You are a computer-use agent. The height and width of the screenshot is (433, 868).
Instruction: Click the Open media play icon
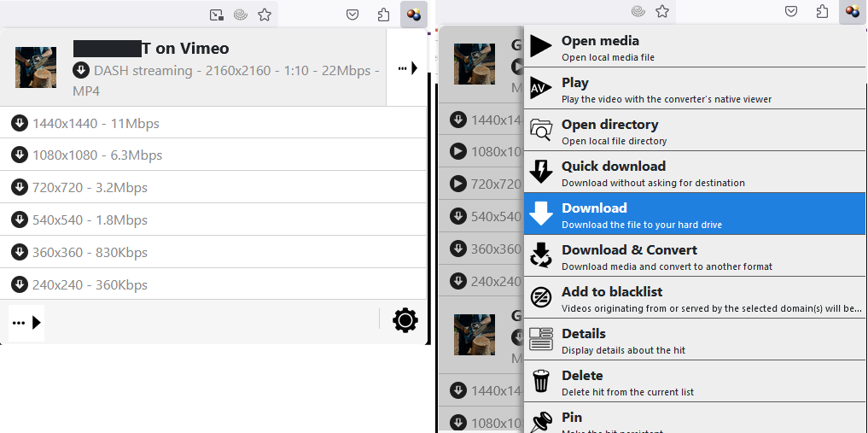tap(541, 46)
